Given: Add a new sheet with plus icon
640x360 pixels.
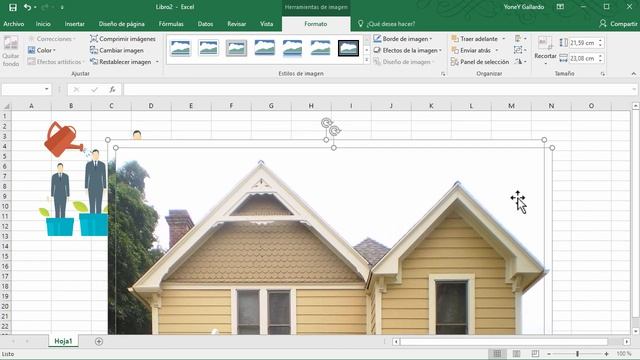Looking at the screenshot, I should (99, 341).
